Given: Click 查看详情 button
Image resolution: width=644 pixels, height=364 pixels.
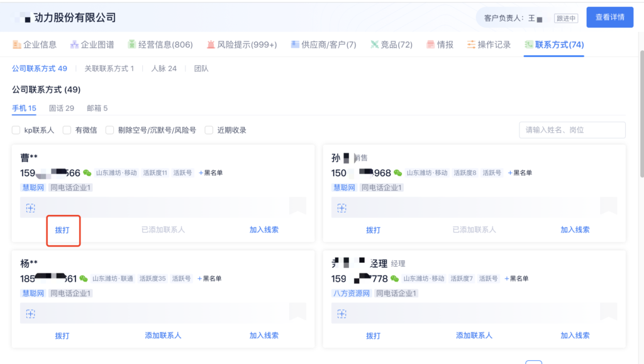Looking at the screenshot, I should pos(609,18).
